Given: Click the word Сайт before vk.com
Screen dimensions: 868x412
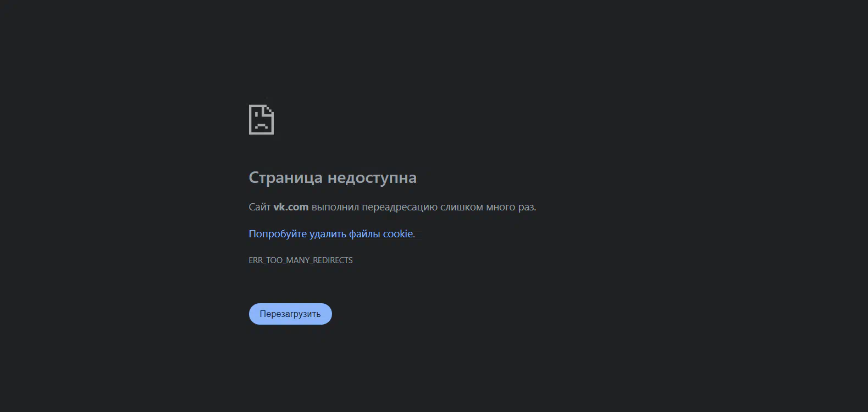Looking at the screenshot, I should pyautogui.click(x=259, y=207).
